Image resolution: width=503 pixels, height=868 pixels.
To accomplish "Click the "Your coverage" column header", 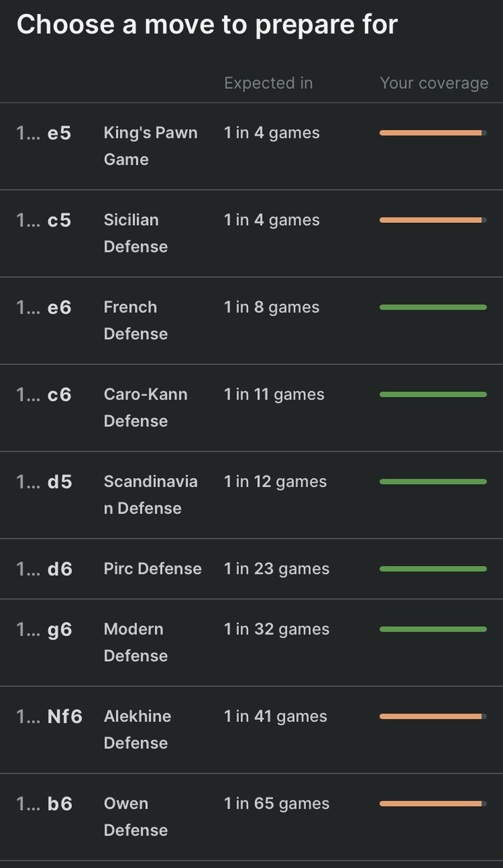I will pyautogui.click(x=434, y=83).
